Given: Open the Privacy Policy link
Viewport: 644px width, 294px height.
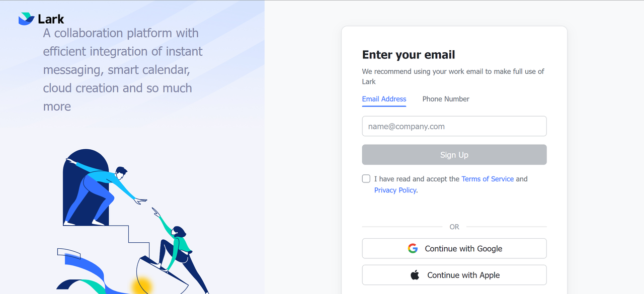Looking at the screenshot, I should [x=395, y=190].
